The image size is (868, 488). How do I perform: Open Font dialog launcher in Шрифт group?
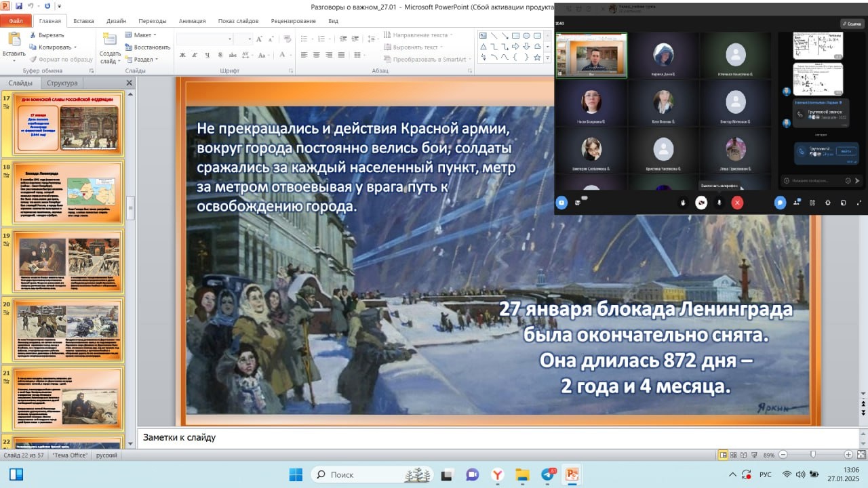pyautogui.click(x=290, y=70)
